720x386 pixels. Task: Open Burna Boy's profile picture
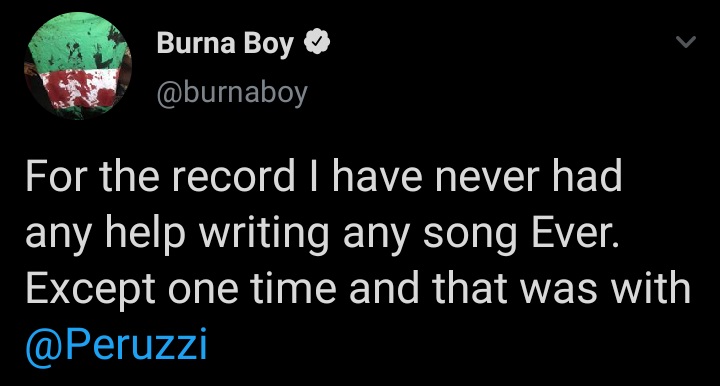pyautogui.click(x=78, y=66)
